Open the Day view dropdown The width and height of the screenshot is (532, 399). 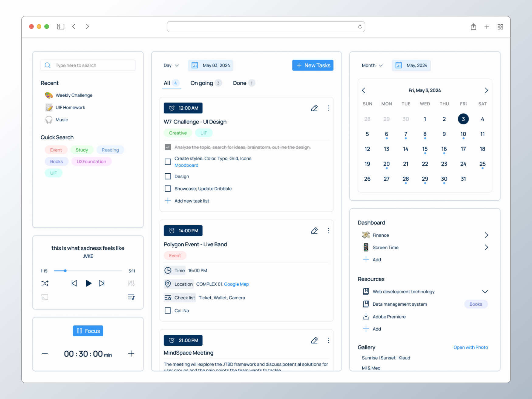point(171,65)
